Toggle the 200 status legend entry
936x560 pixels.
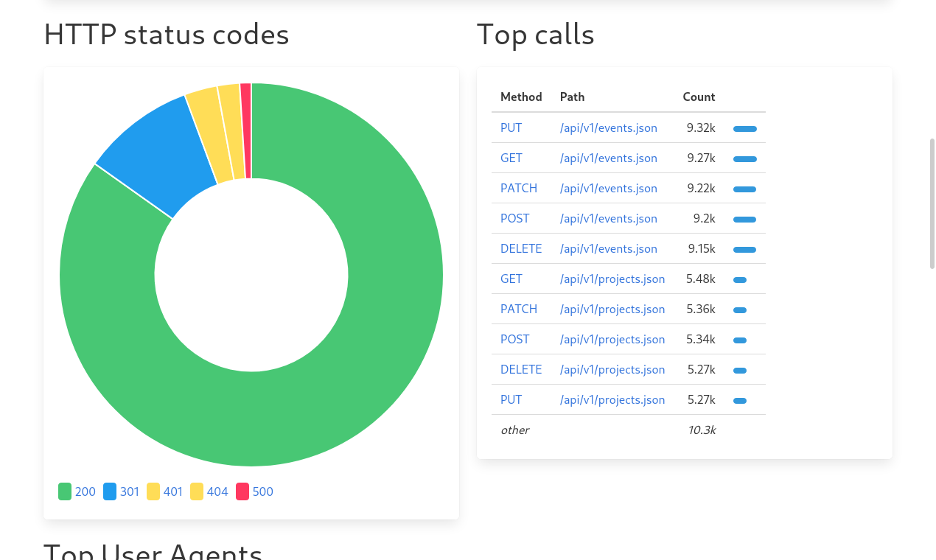coord(77,491)
